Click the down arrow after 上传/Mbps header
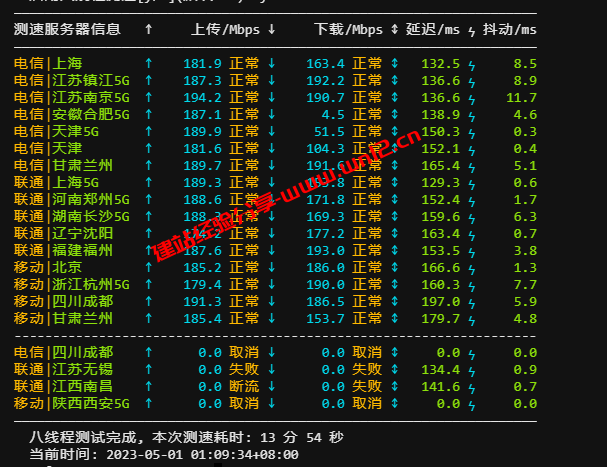Image resolution: width=607 pixels, height=467 pixels. coord(272,29)
